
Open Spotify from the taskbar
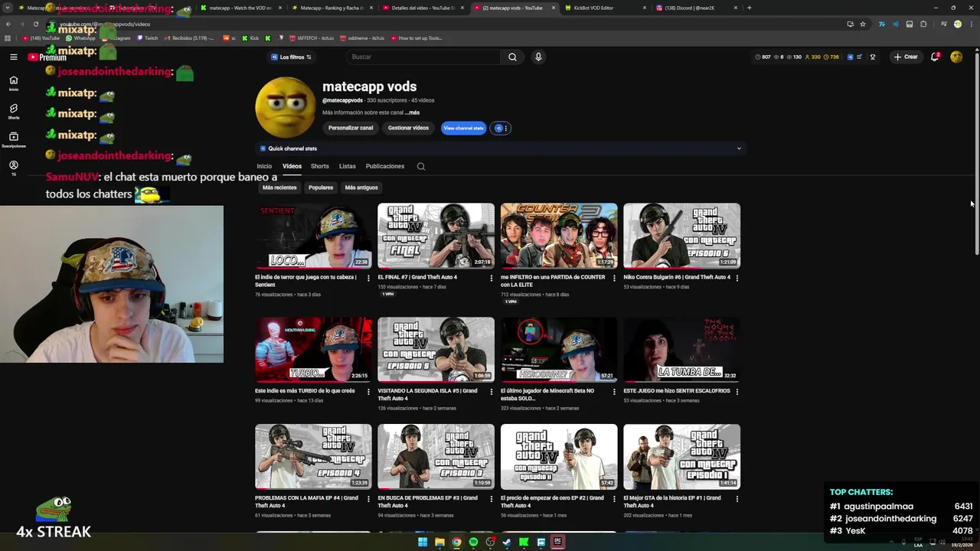tap(473, 542)
